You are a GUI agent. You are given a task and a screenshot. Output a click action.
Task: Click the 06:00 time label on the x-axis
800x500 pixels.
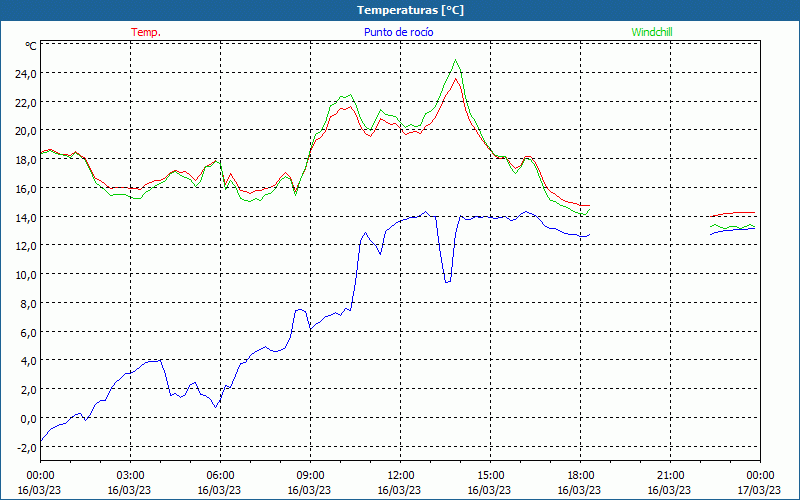click(220, 476)
